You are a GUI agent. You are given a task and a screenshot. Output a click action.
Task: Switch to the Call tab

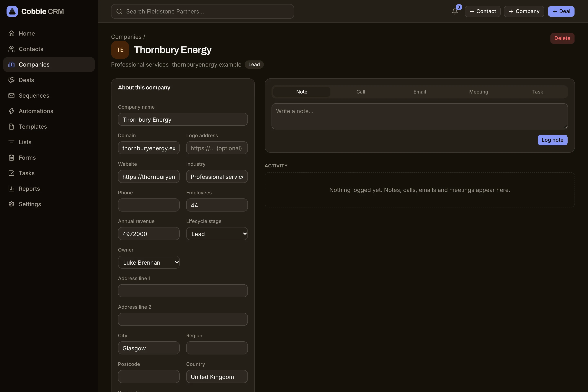click(361, 92)
